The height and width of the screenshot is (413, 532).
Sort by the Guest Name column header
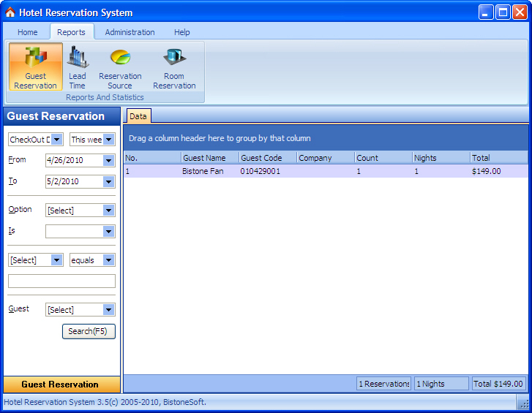click(x=210, y=158)
